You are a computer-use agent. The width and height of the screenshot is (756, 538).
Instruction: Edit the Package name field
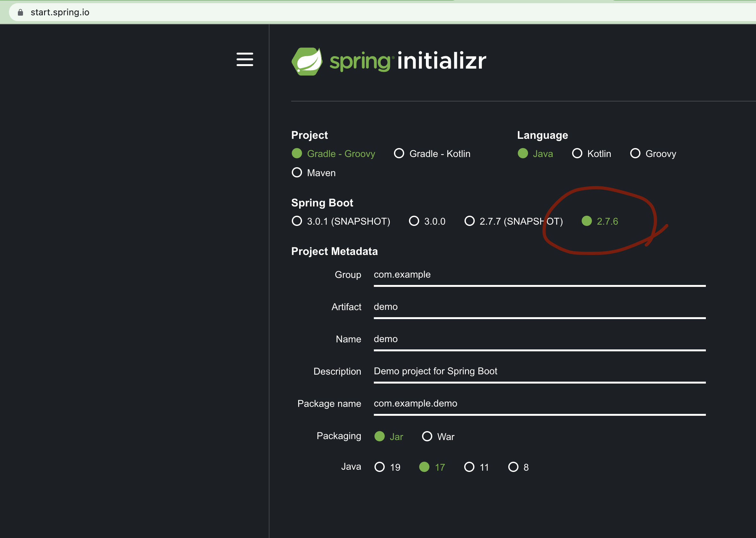point(540,405)
